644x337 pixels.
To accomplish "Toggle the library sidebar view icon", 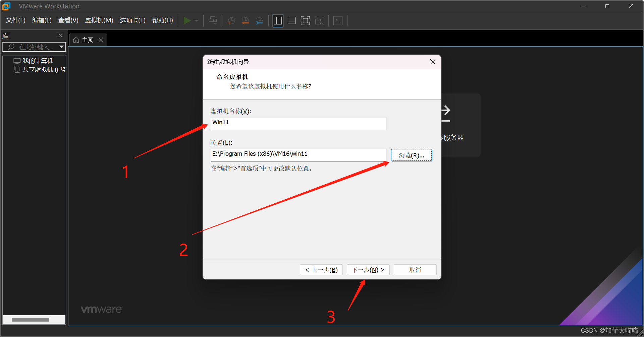I will [x=278, y=21].
